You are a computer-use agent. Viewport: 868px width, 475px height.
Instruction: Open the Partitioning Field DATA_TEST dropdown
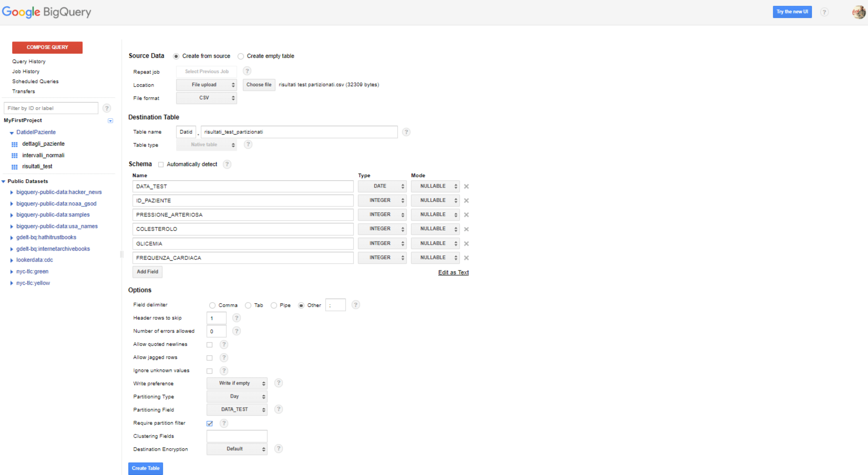click(x=237, y=409)
